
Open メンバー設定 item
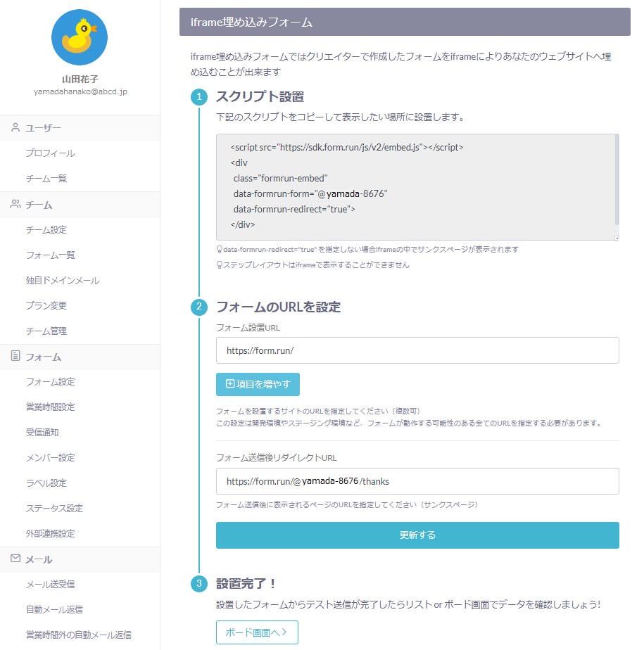50,458
